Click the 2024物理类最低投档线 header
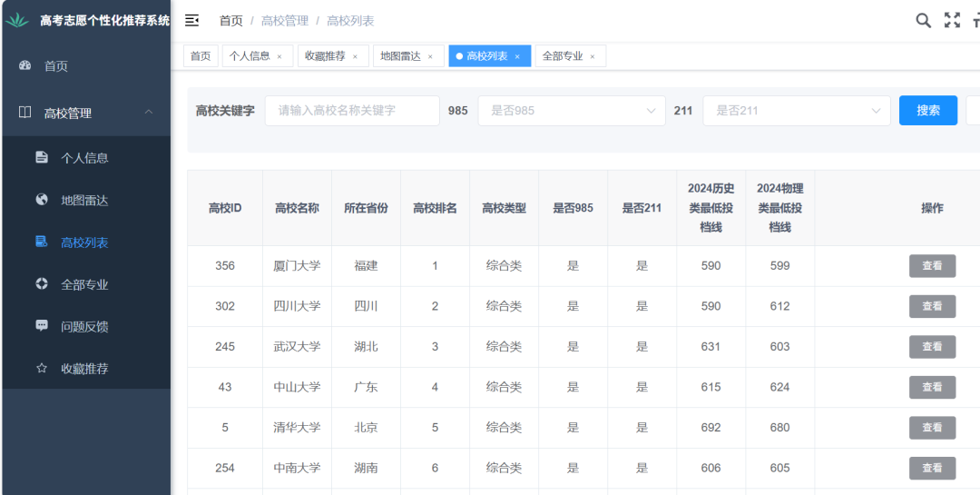This screenshot has width=980, height=495. pyautogui.click(x=780, y=208)
